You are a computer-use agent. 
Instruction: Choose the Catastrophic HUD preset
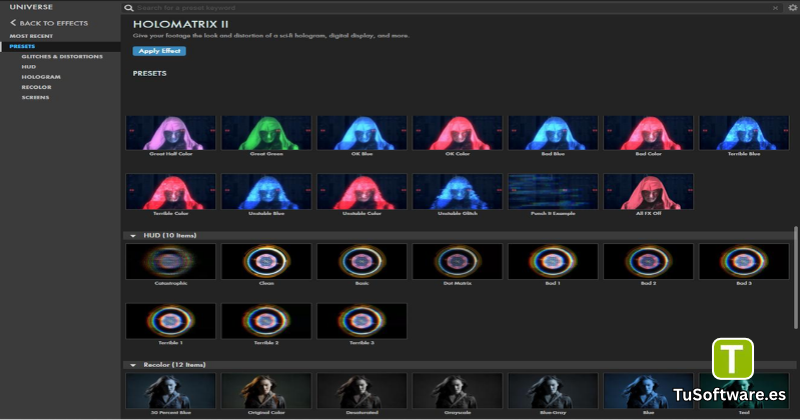point(170,261)
